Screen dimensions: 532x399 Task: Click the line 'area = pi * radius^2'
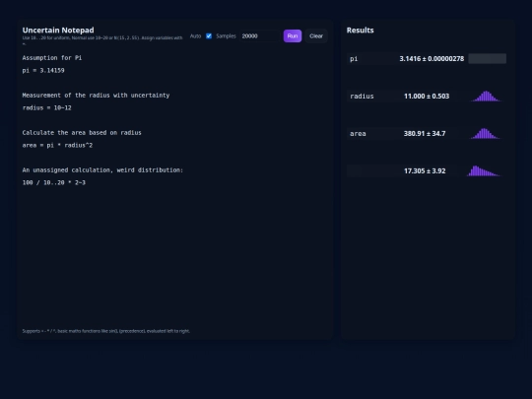pos(57,145)
